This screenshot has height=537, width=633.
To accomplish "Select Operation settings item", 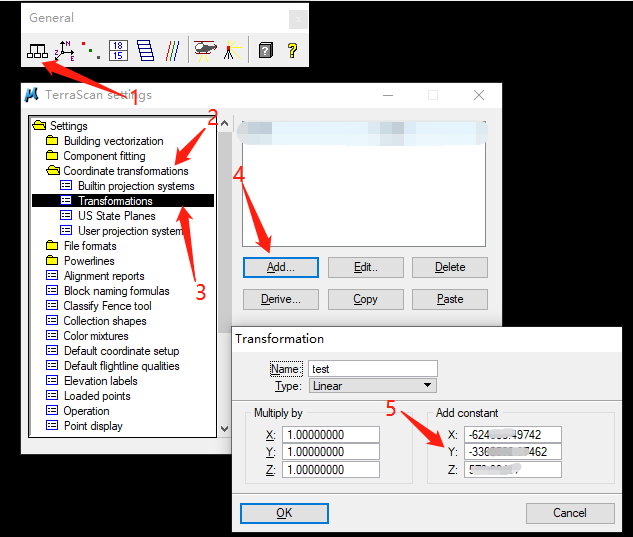I will click(x=86, y=411).
